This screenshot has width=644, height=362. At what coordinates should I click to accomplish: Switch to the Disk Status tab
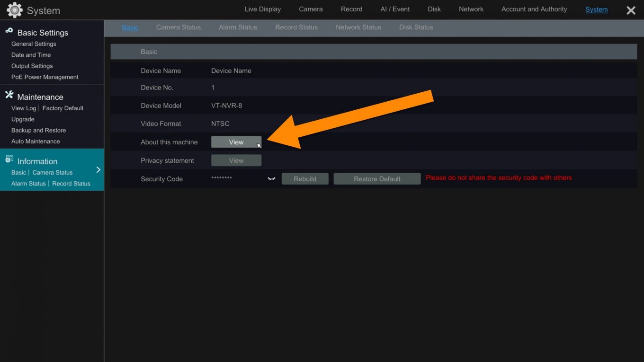point(416,27)
